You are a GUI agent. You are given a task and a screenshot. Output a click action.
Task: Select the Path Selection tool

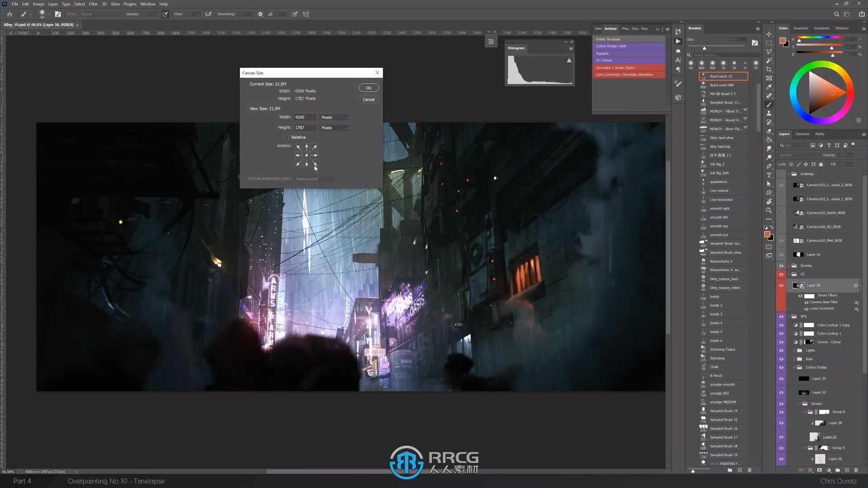pyautogui.click(x=769, y=184)
